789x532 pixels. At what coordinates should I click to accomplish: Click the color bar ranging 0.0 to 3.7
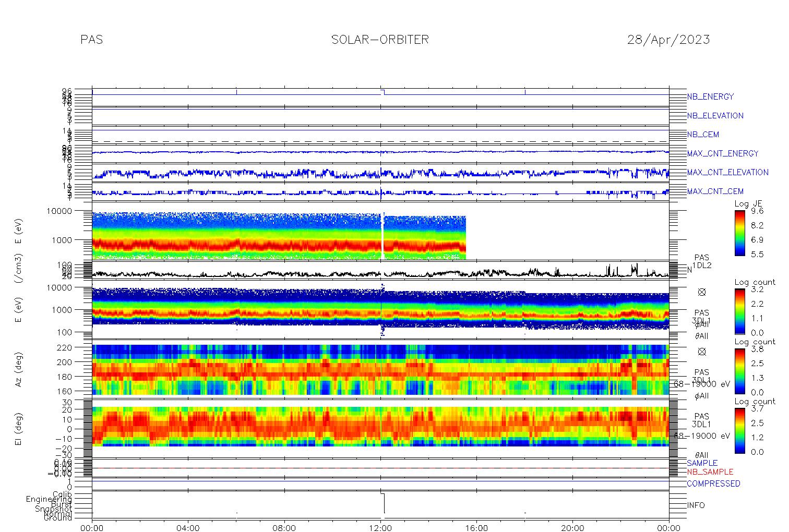pos(740,430)
